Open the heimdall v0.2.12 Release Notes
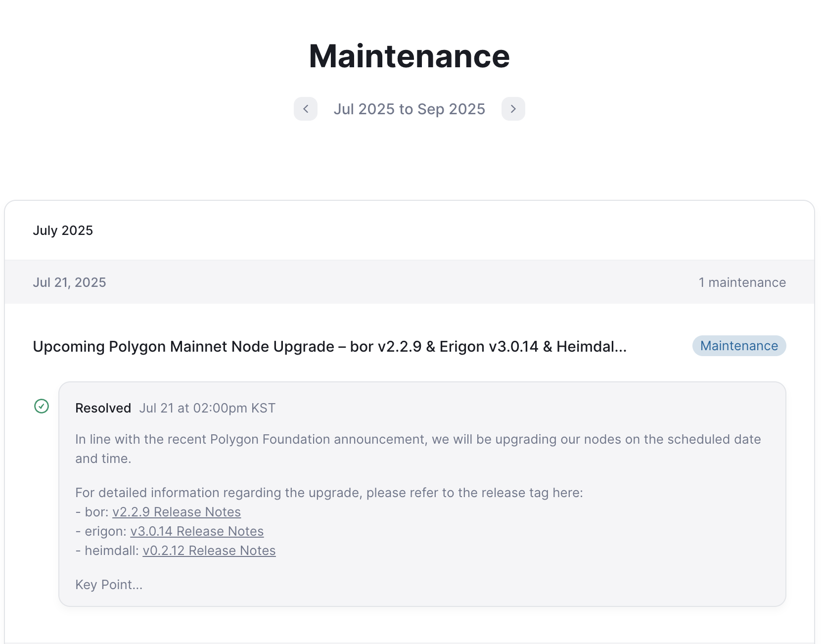 209,550
